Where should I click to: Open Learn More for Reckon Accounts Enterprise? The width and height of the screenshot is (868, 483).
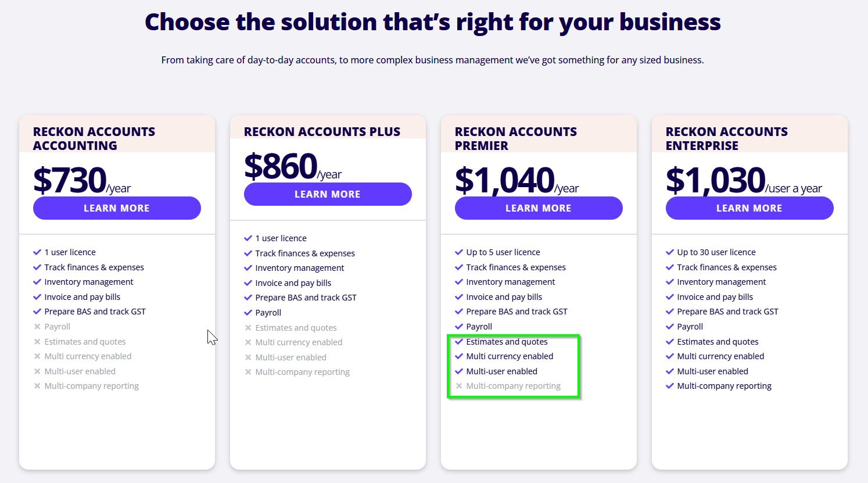point(749,208)
